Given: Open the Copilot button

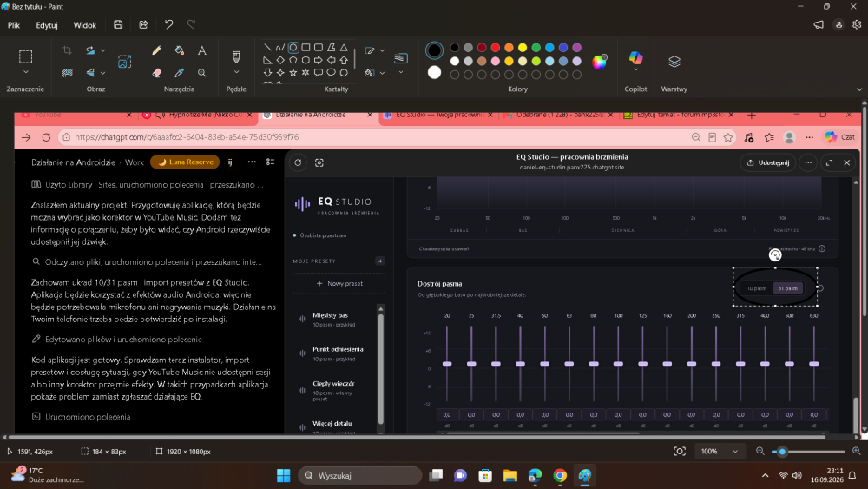Looking at the screenshot, I should [x=635, y=57].
